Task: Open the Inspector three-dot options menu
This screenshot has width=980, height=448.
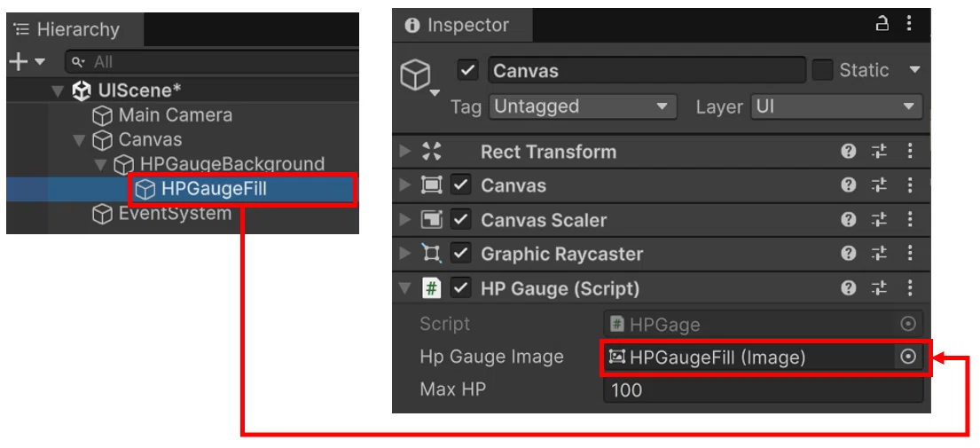Action: [x=909, y=25]
